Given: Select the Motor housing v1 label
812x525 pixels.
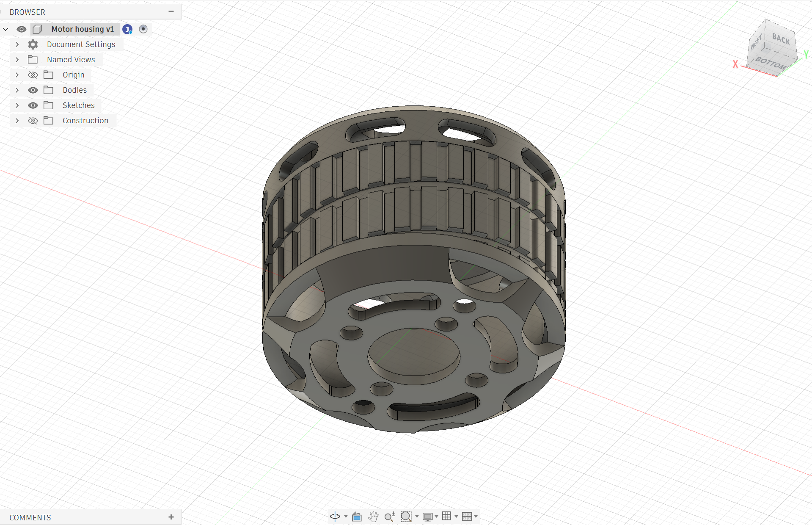Looking at the screenshot, I should [x=83, y=29].
